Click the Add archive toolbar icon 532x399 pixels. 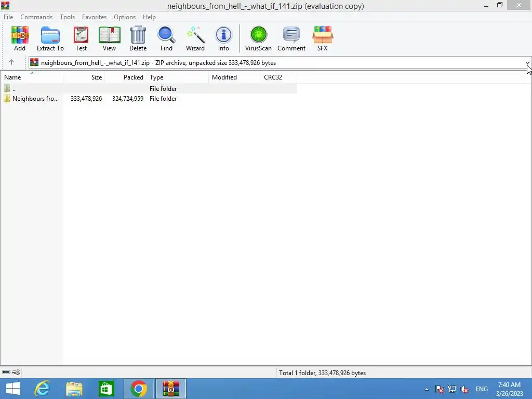20,38
